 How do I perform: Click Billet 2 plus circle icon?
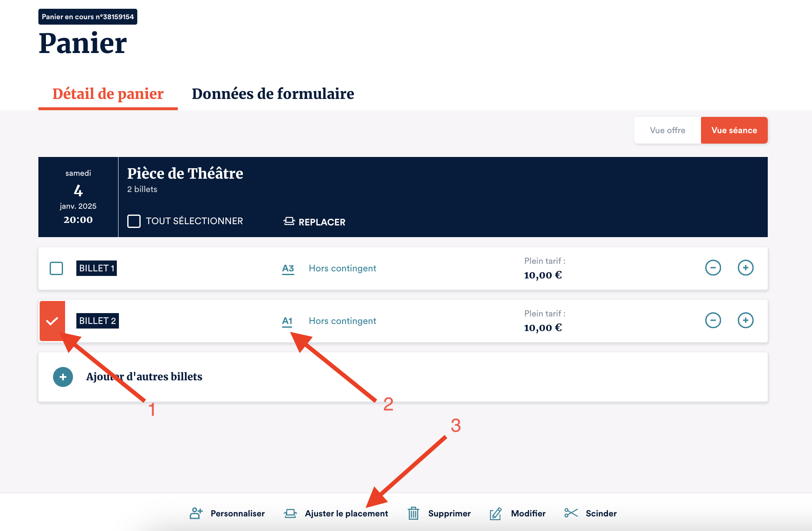[x=745, y=320]
